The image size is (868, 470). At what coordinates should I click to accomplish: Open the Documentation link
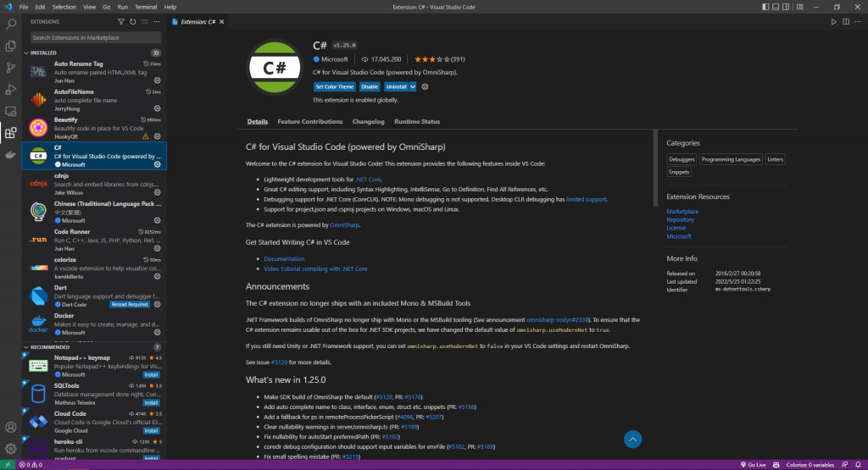click(284, 259)
